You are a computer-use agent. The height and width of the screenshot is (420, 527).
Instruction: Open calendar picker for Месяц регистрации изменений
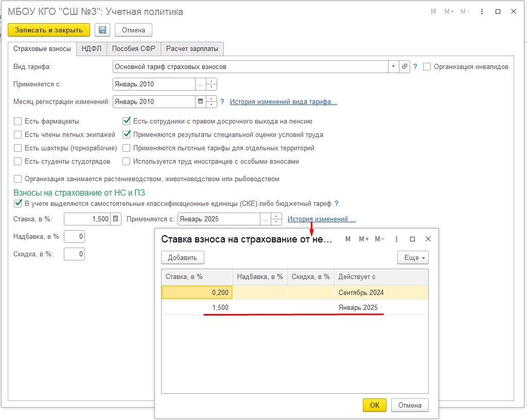200,102
